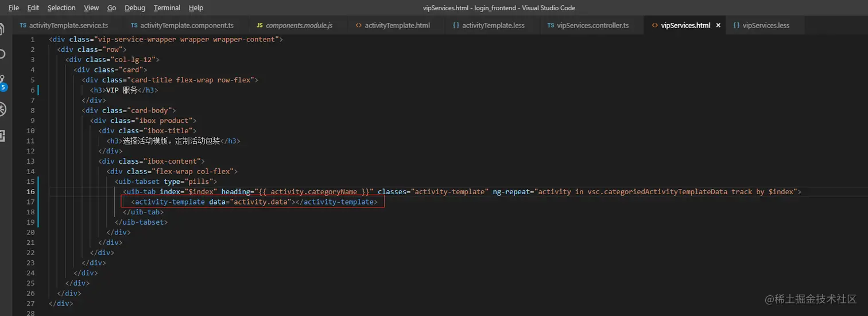Click the closing </uib-tab> tag
This screenshot has width=868, height=316.
(143, 212)
